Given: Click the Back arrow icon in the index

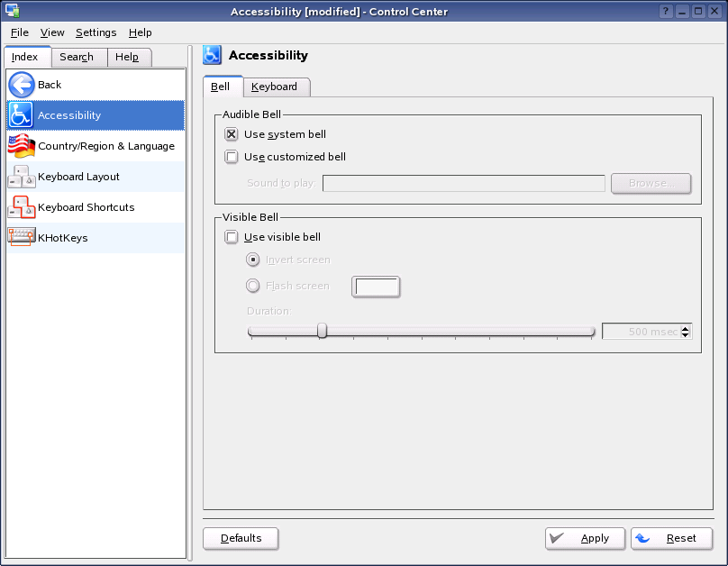Looking at the screenshot, I should click(22, 85).
